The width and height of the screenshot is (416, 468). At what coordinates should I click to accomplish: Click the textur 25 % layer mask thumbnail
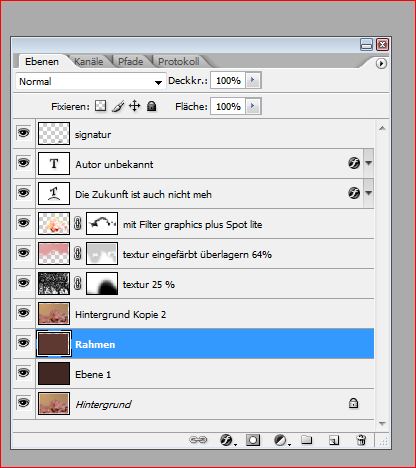point(102,283)
